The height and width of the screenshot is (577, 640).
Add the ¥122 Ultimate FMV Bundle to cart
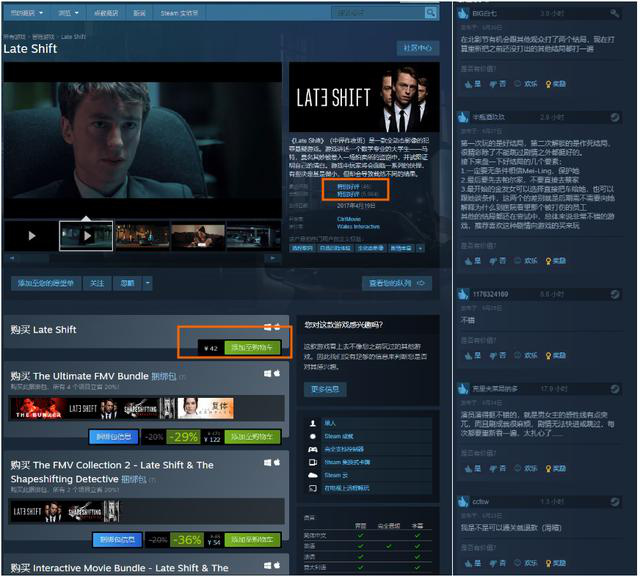[x=252, y=437]
